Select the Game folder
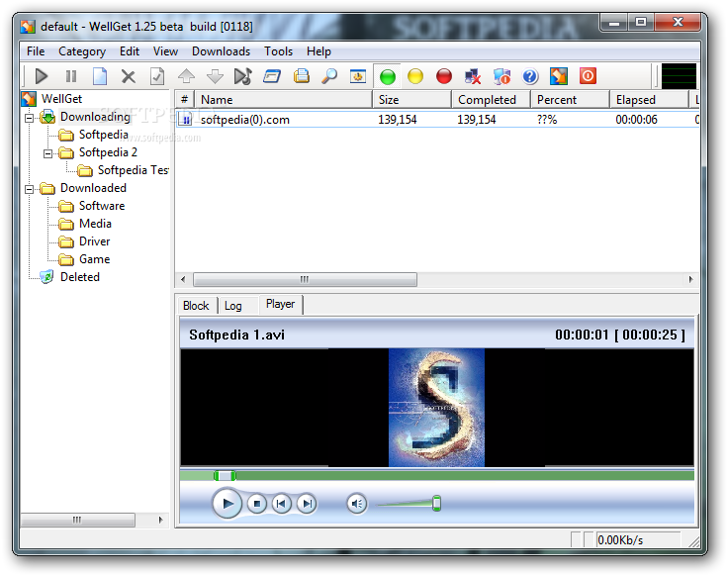This screenshot has width=728, height=576. [94, 259]
